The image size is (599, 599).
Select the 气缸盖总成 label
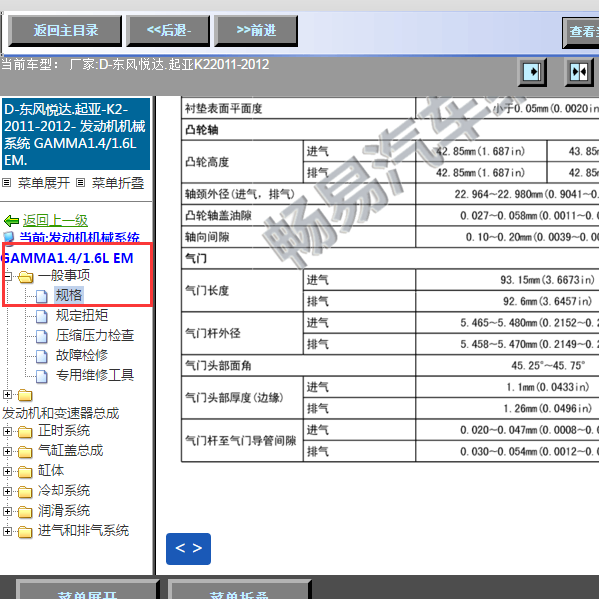pos(70,451)
